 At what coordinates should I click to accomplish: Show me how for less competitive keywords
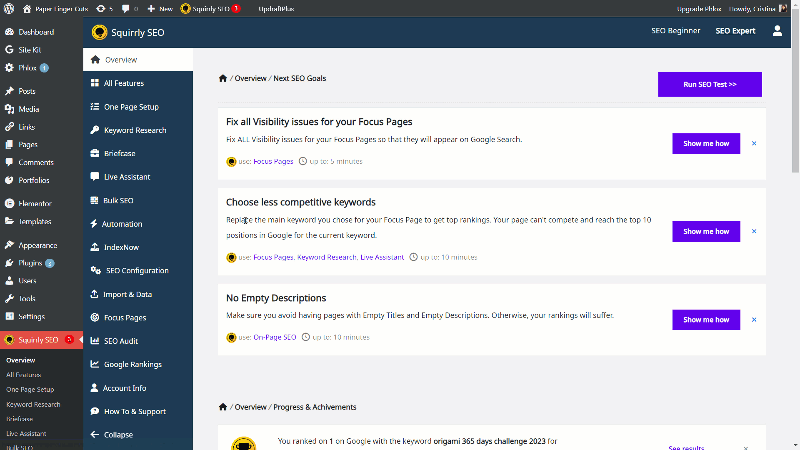click(x=706, y=231)
